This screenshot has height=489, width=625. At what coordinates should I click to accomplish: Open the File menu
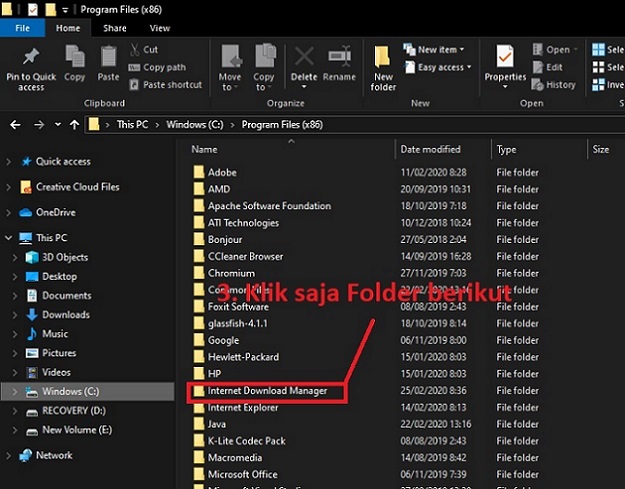(22, 28)
